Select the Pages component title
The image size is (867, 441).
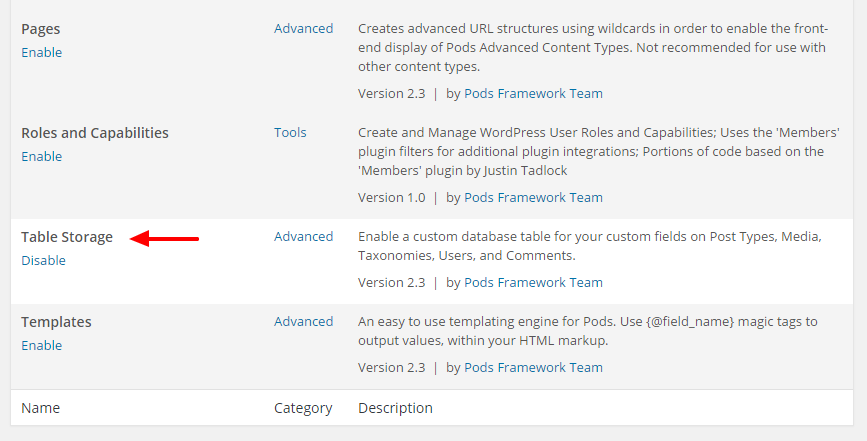pos(41,29)
